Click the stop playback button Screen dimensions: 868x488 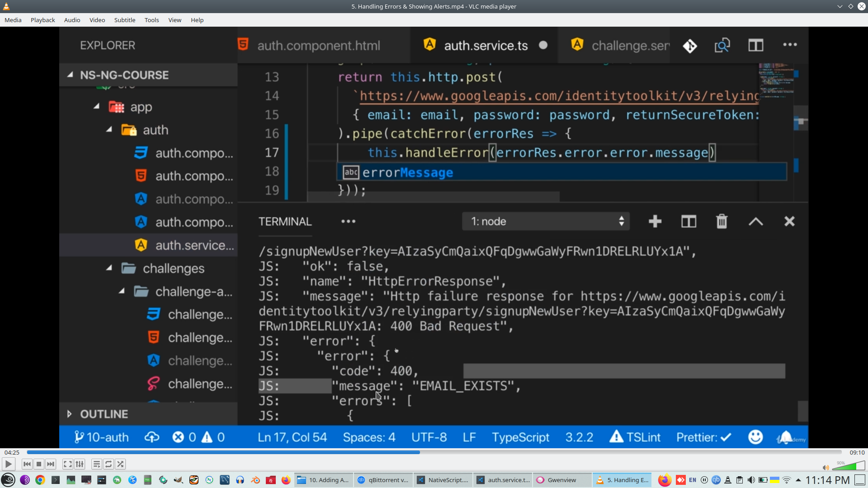39,464
